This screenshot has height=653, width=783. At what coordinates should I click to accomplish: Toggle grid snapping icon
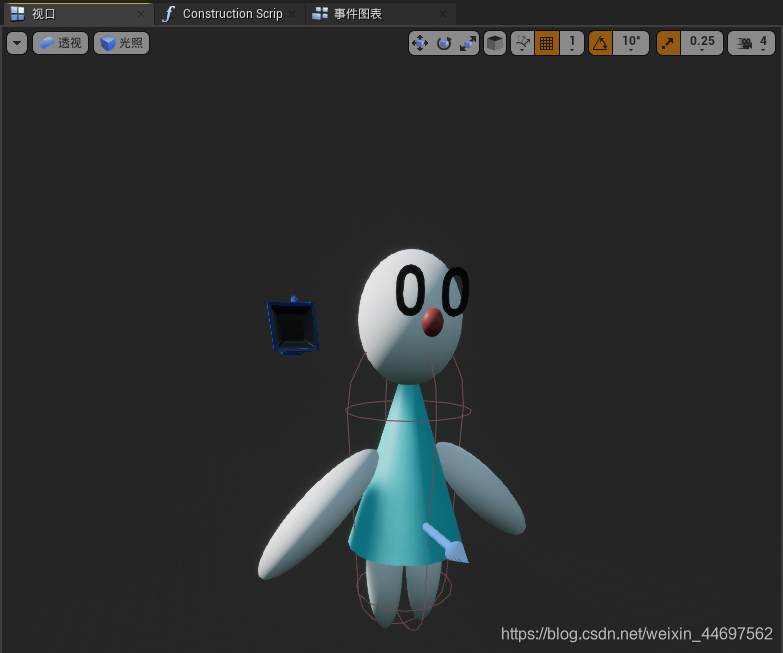547,43
